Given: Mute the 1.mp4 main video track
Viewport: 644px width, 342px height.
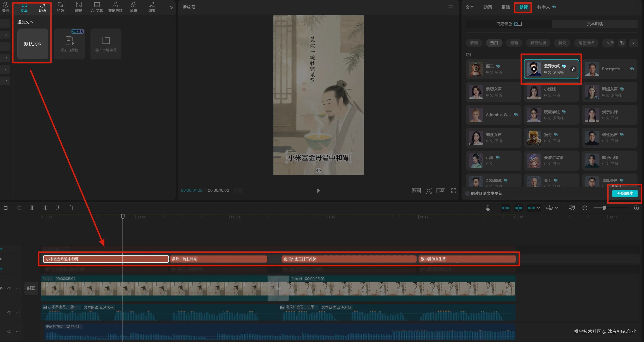Looking at the screenshot, I should (x=9, y=288).
